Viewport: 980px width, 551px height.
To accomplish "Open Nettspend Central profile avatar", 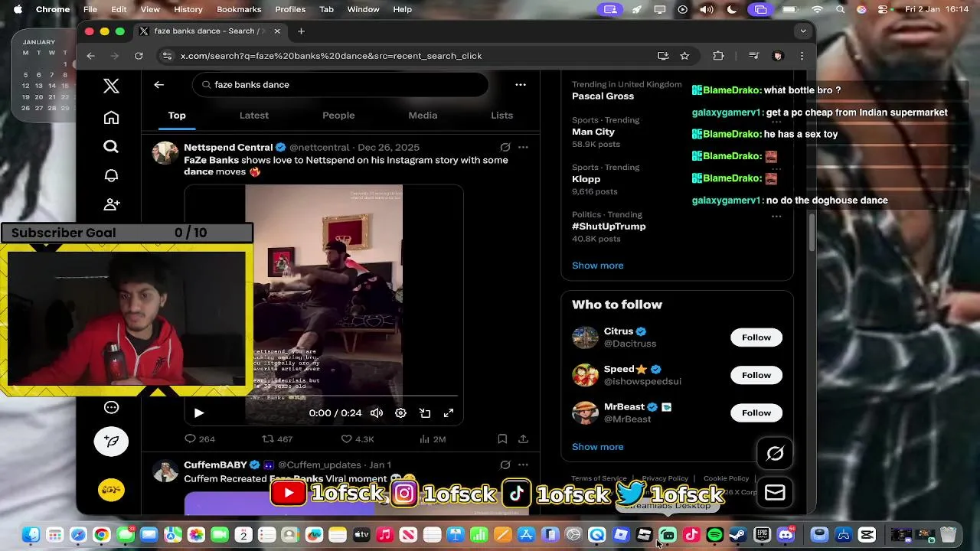I will [165, 153].
